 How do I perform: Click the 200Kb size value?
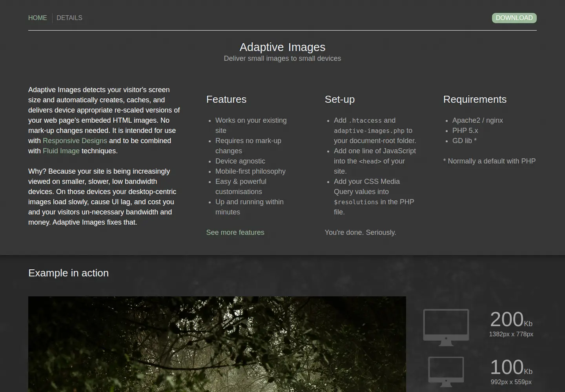(511, 319)
